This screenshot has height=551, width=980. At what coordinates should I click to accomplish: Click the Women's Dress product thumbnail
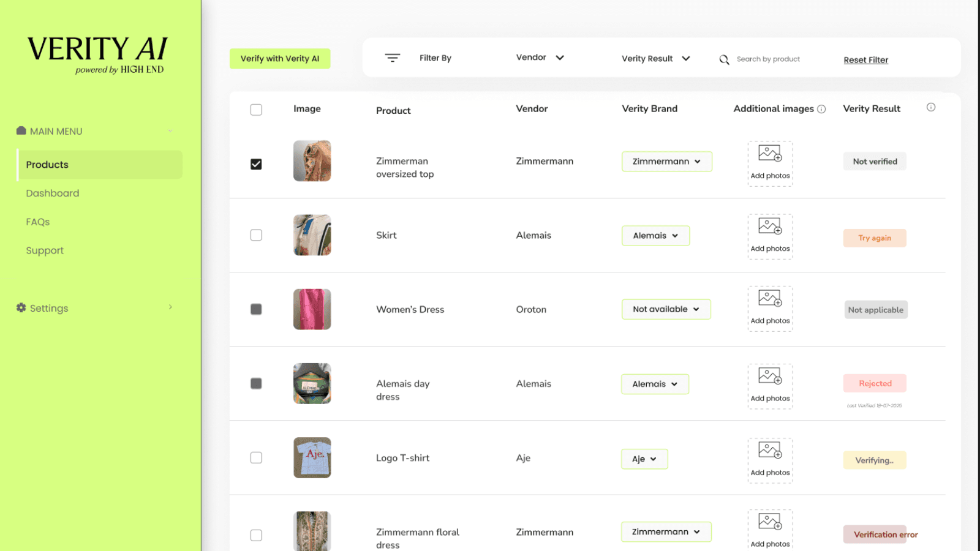point(312,309)
